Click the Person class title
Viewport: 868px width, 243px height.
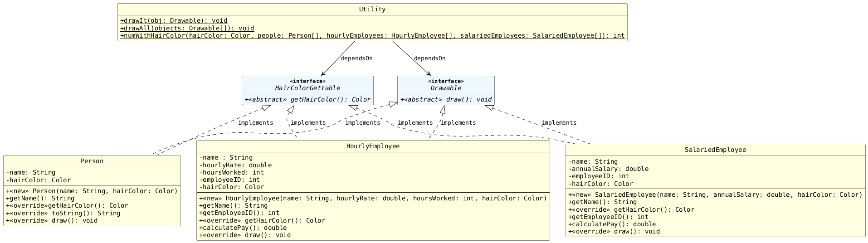pos(92,161)
